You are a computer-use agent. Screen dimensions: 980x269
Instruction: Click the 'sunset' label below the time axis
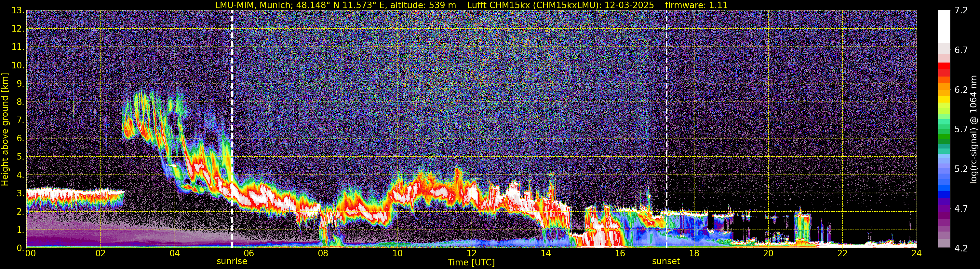pos(666,261)
